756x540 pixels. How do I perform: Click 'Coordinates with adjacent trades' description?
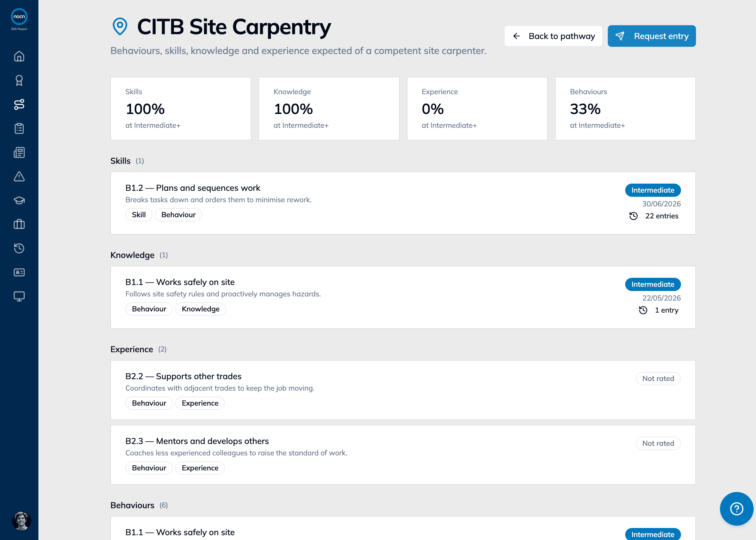point(220,388)
